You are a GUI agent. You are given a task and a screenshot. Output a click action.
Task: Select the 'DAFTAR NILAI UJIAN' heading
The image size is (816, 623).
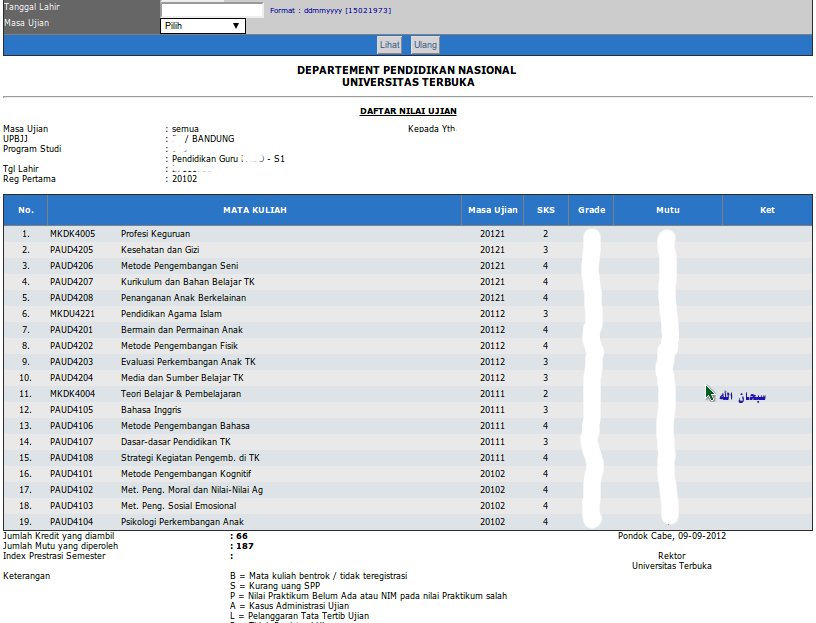click(408, 111)
